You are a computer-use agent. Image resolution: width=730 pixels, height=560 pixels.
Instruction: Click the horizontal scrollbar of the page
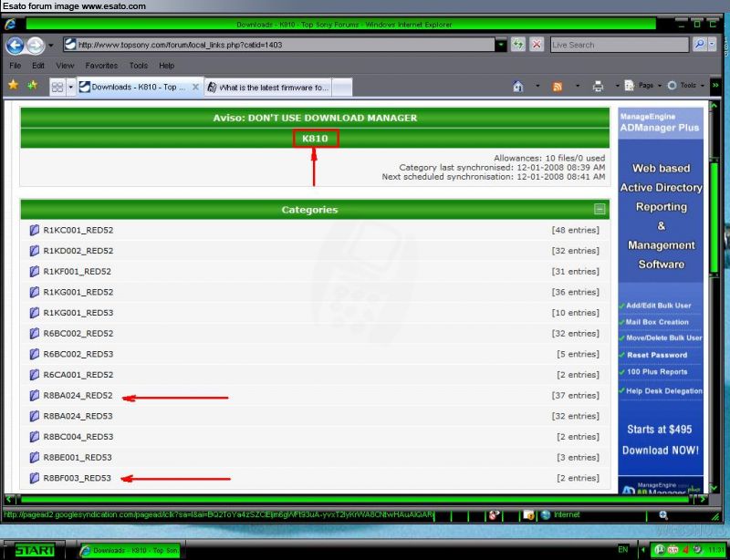pyautogui.click(x=356, y=500)
